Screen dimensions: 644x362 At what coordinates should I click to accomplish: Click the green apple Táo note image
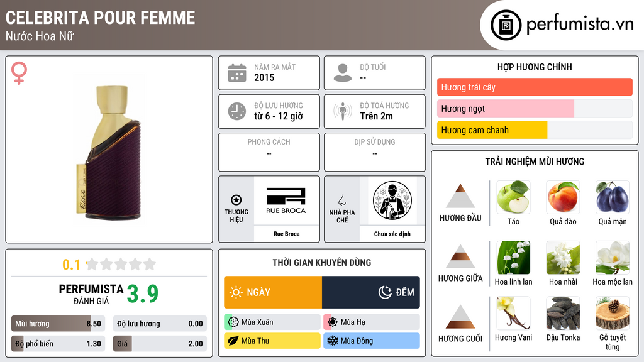513,197
